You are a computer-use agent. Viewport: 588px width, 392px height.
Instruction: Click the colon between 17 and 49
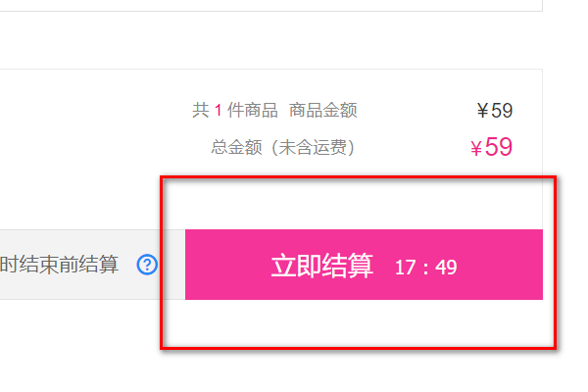click(x=425, y=269)
